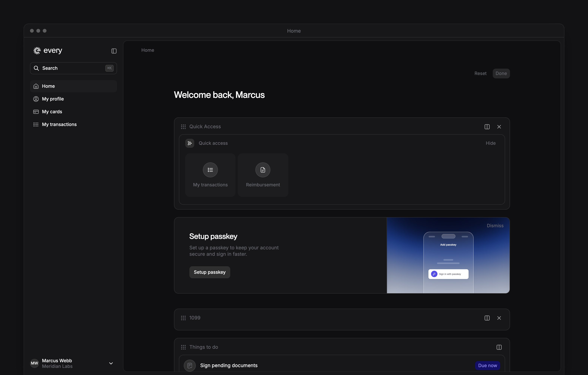Toggle Quick Access widget column width icon
Screen dimensions: 588x375
tap(487, 127)
